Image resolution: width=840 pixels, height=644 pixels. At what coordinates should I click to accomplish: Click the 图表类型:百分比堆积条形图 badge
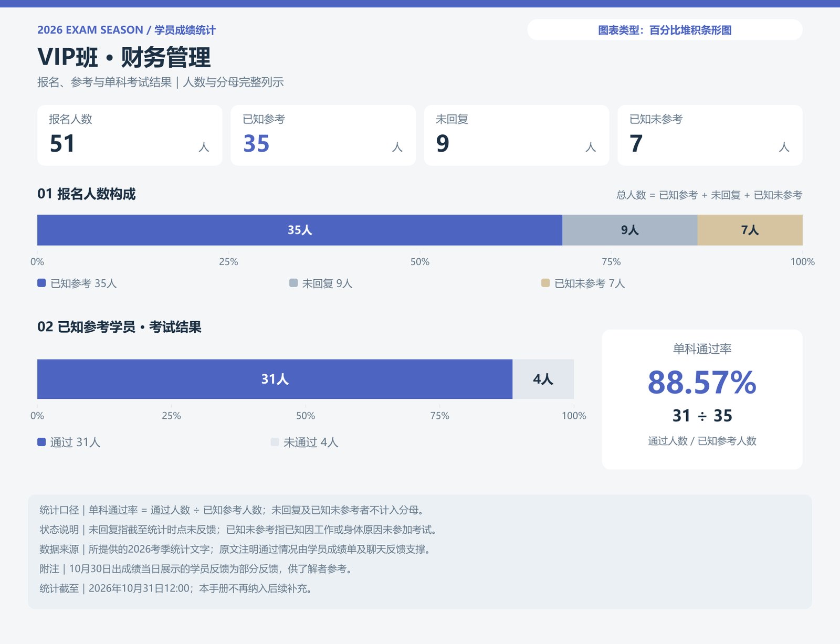[665, 30]
